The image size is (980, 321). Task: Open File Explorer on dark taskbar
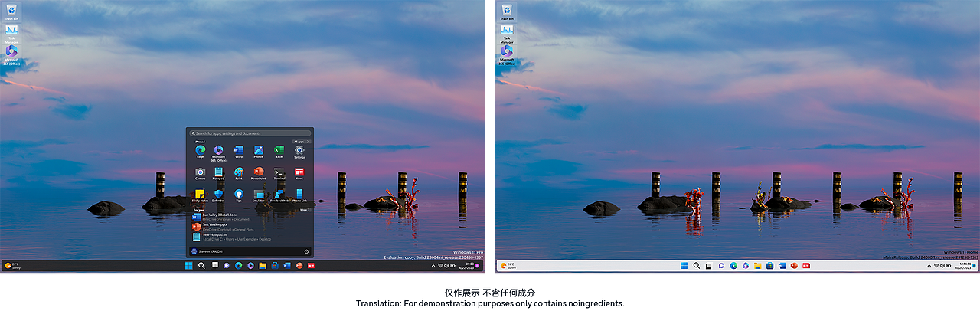coord(263,266)
